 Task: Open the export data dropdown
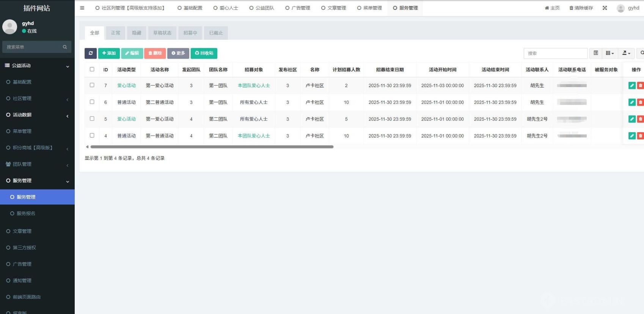tap(626, 53)
